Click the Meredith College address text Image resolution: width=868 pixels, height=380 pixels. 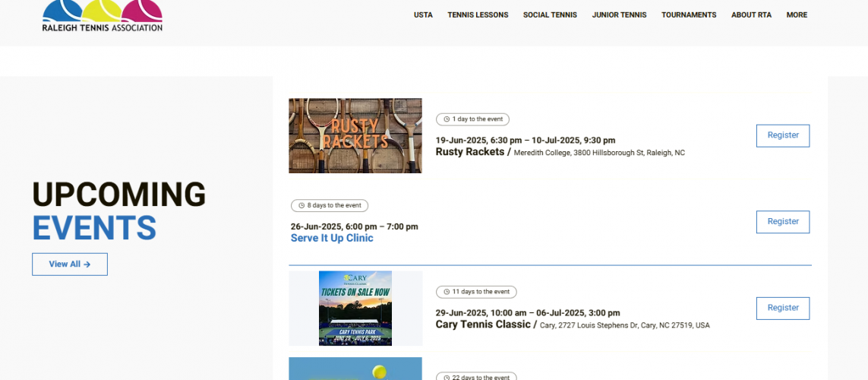pos(599,153)
